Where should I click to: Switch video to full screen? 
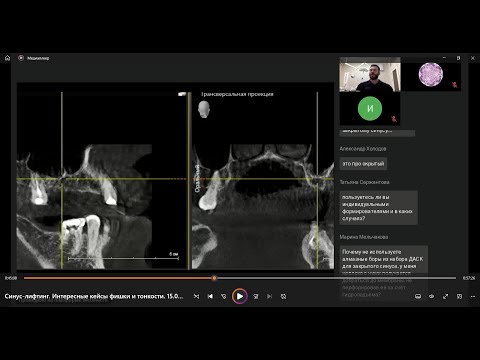(445, 296)
